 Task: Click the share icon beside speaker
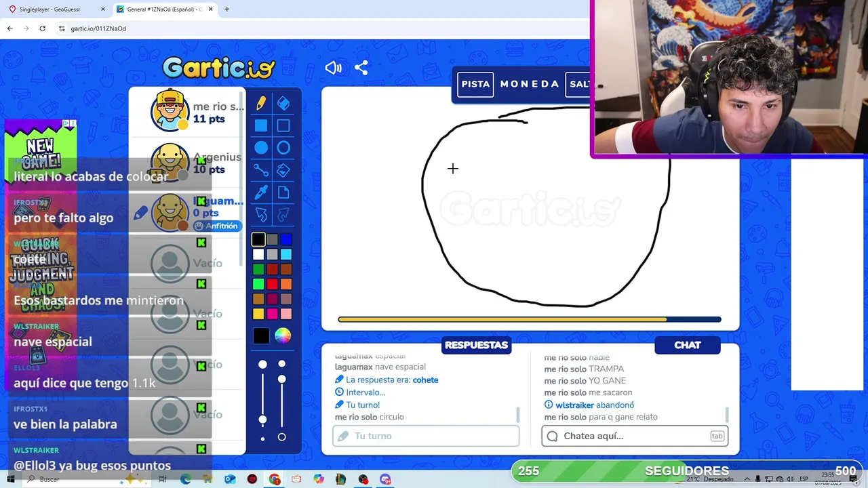click(361, 68)
